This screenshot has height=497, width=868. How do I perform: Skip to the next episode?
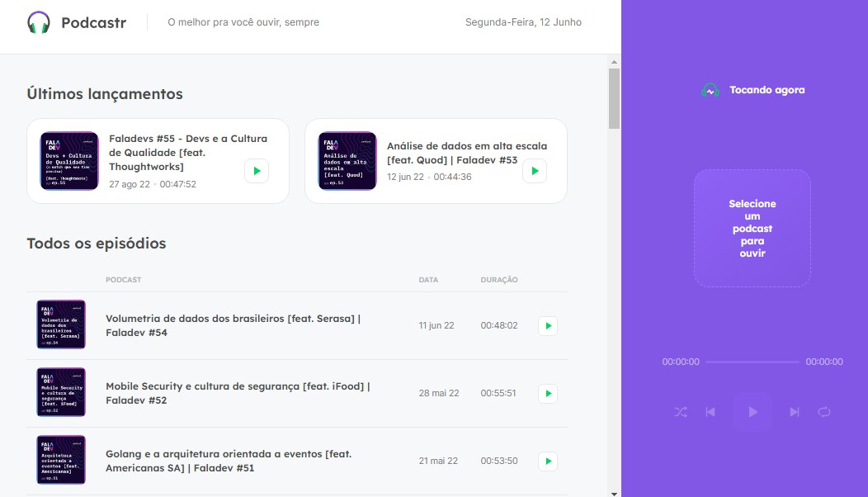click(x=795, y=411)
